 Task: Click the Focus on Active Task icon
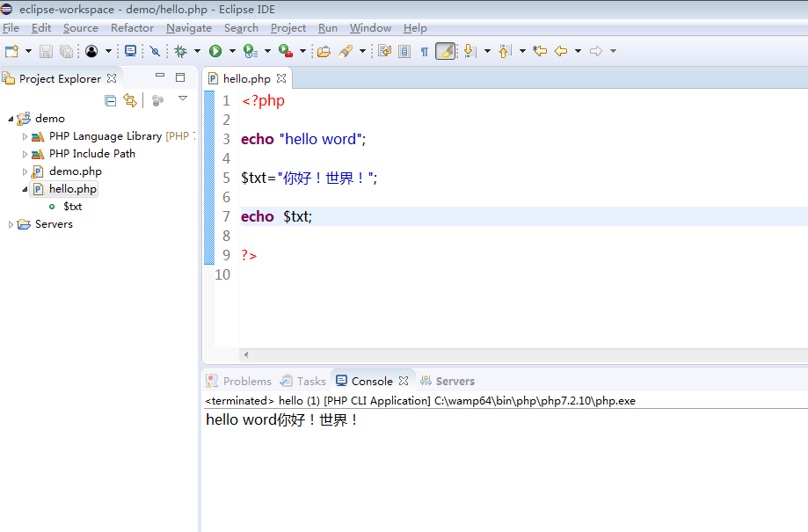[x=157, y=100]
